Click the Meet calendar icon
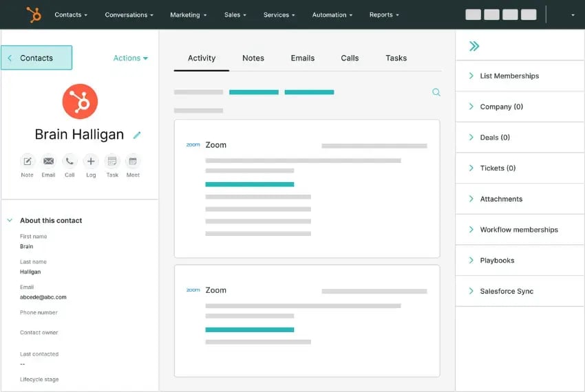This screenshot has width=585, height=392. click(x=133, y=161)
